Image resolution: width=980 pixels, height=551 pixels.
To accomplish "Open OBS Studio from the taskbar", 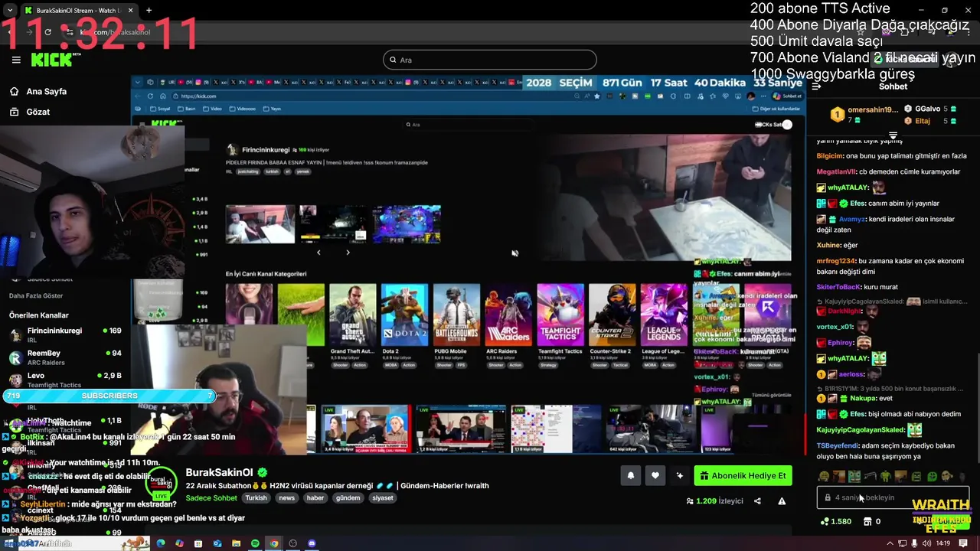I will coord(292,543).
